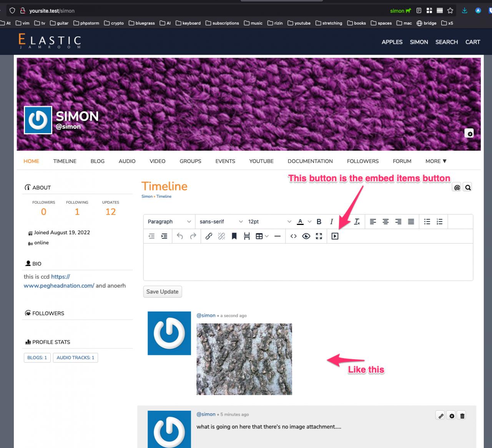
Task: Insert a horizontal line
Action: (x=278, y=236)
